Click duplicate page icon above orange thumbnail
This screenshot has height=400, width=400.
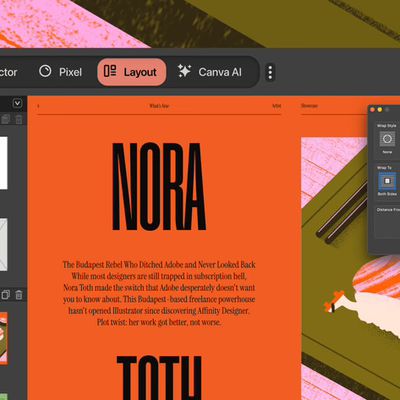[6, 295]
